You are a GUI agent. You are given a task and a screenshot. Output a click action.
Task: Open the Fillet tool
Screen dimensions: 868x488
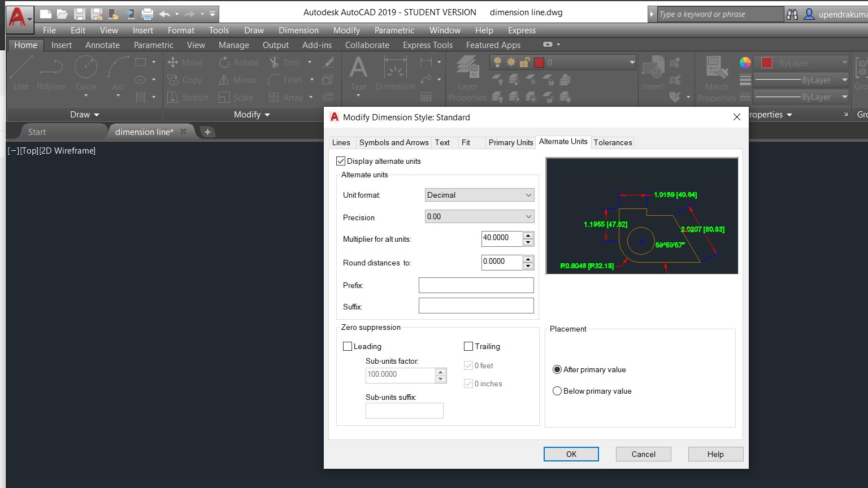point(290,80)
